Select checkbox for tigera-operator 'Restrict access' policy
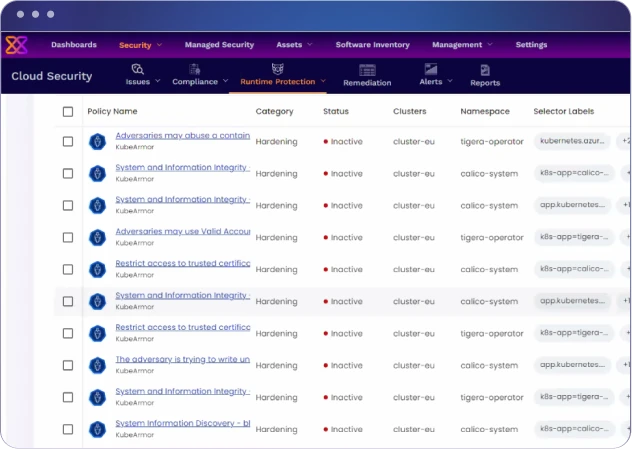Image resolution: width=632 pixels, height=449 pixels. click(68, 333)
